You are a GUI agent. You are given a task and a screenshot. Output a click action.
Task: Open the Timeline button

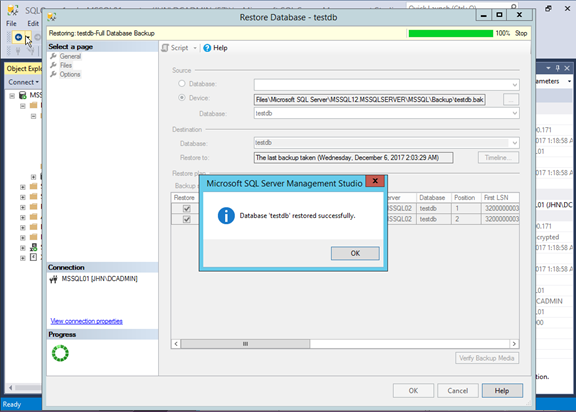point(498,158)
